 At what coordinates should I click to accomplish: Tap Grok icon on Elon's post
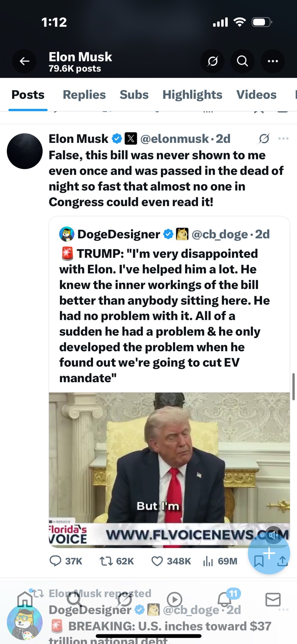click(x=264, y=139)
